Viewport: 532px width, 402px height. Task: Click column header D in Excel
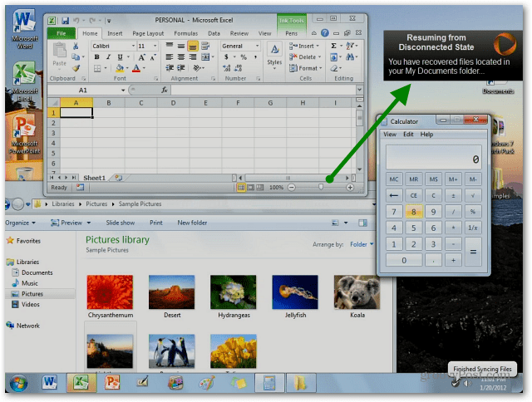pyautogui.click(x=173, y=103)
